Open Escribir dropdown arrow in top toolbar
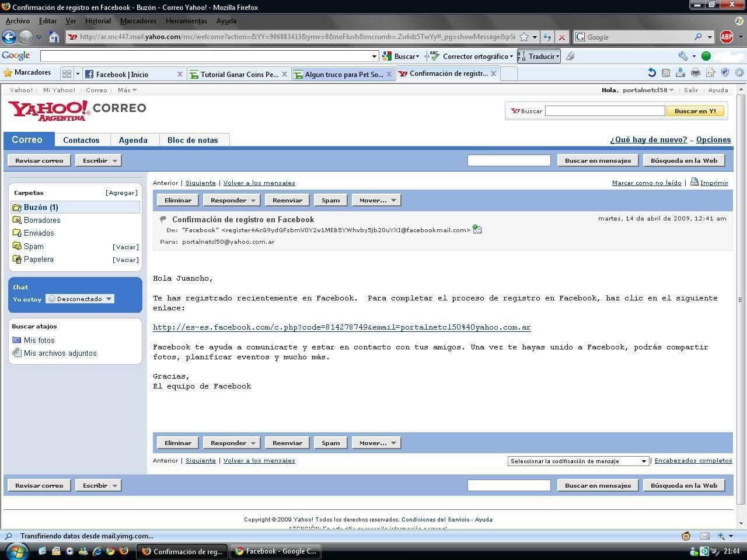 115,160
